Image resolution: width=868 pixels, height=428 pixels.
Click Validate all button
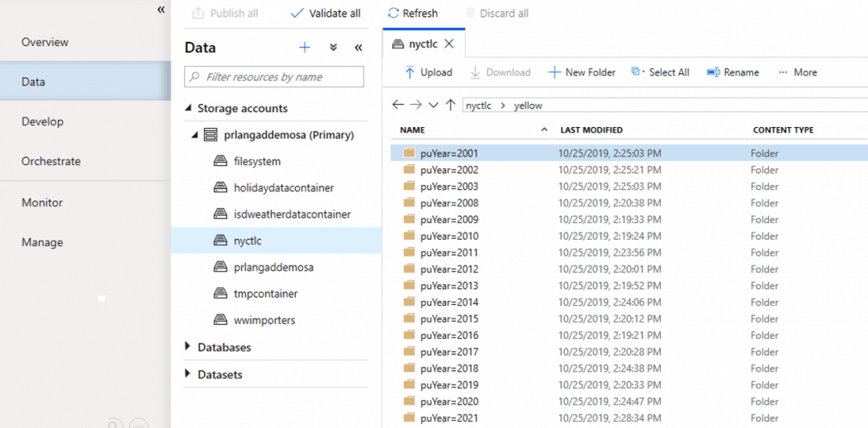click(x=325, y=13)
